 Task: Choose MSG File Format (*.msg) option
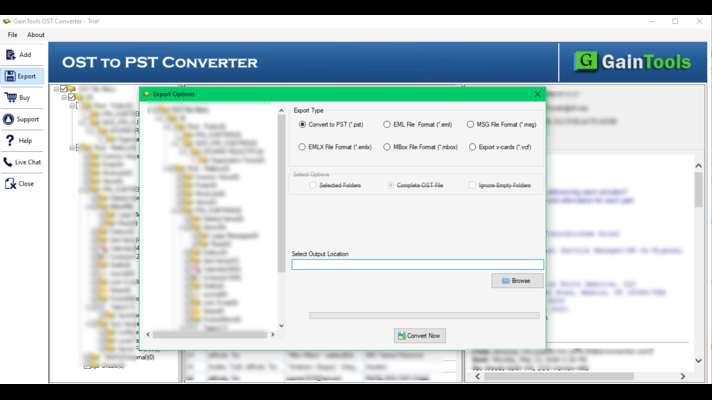click(x=470, y=124)
